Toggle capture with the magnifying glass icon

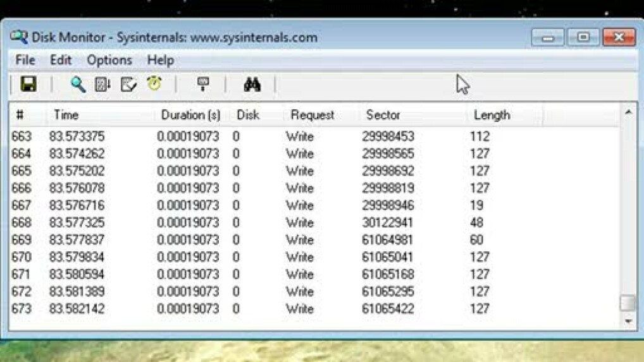78,84
